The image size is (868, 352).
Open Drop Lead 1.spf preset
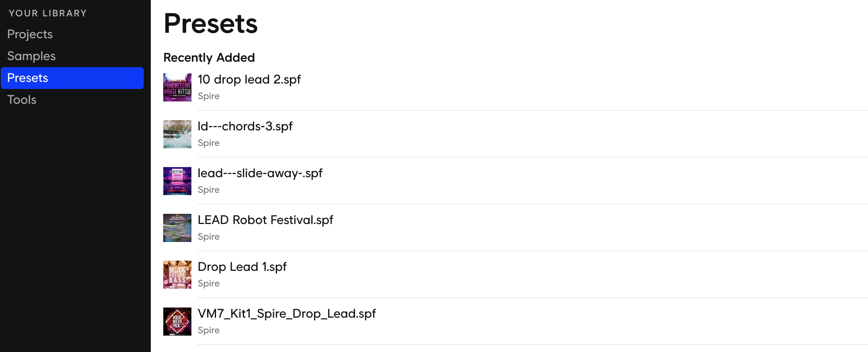(242, 267)
